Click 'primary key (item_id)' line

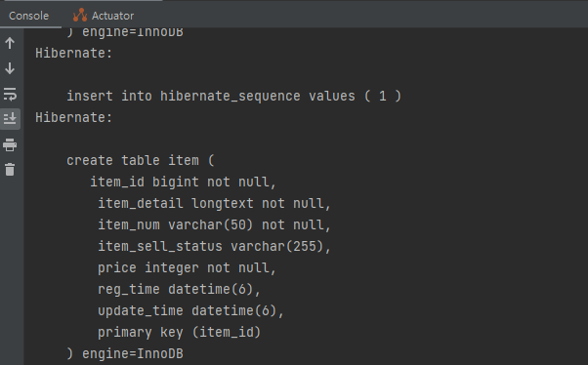pos(179,332)
